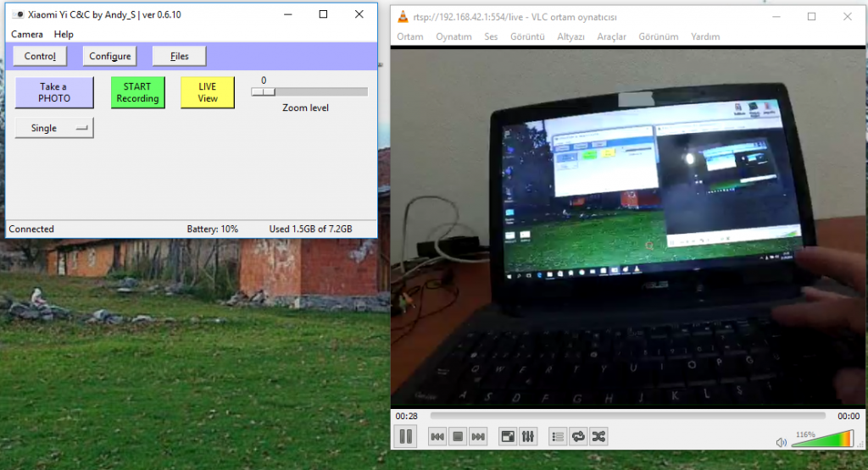Screen dimensions: 868x470
Task: Open the Araçlar menu in VLC
Action: (x=612, y=36)
